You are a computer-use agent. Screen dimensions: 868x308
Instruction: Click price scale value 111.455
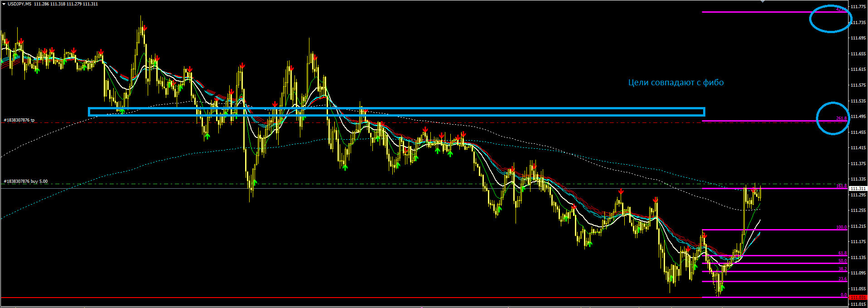click(x=858, y=132)
